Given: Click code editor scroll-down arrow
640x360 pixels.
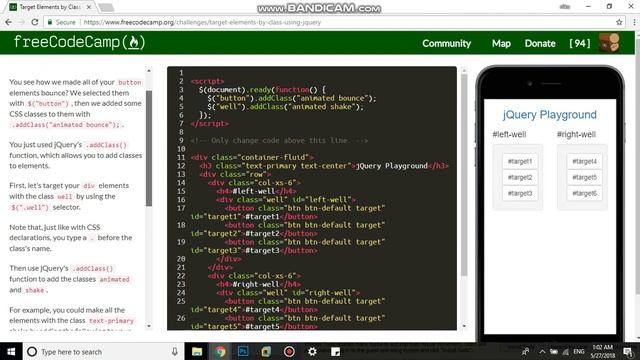Looking at the screenshot, I should [464, 326].
